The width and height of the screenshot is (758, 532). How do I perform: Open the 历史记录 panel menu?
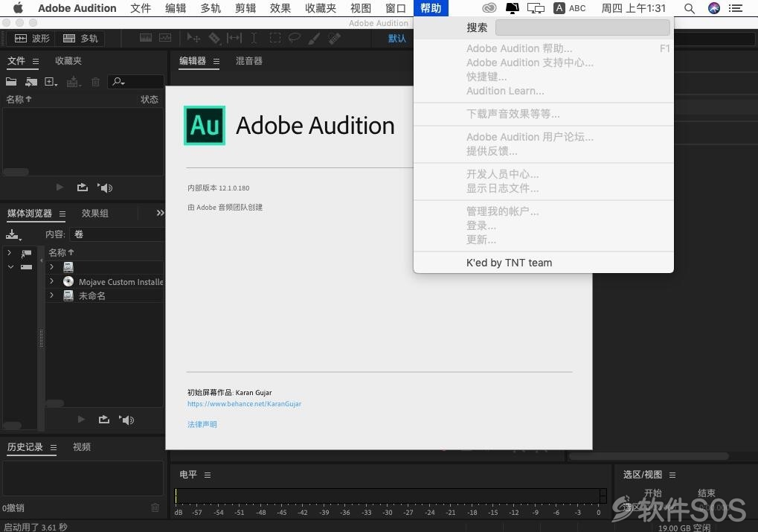tap(53, 448)
